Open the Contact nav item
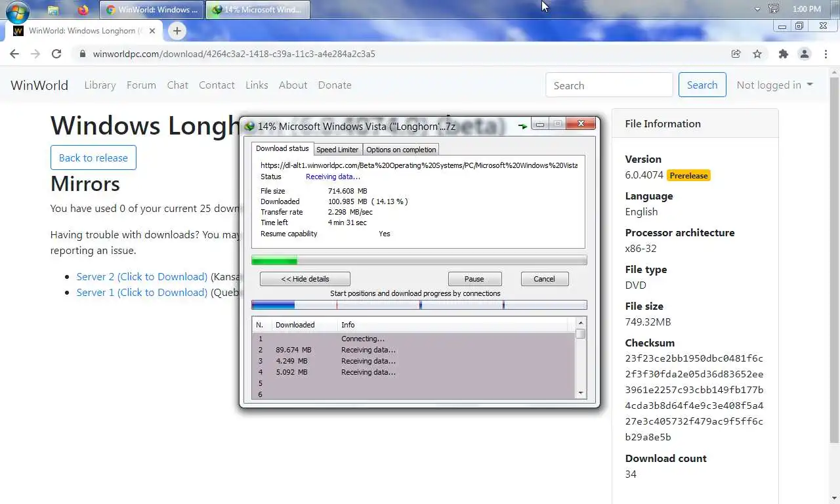 click(217, 85)
